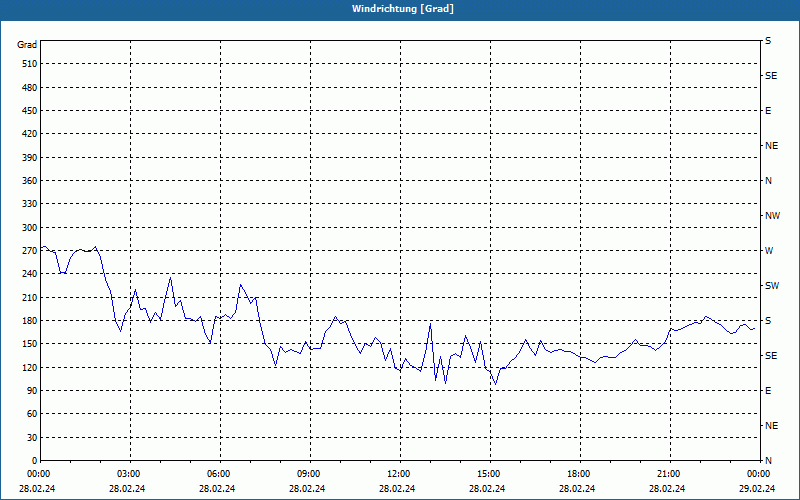Click the E compass label level with 450

pos(768,111)
